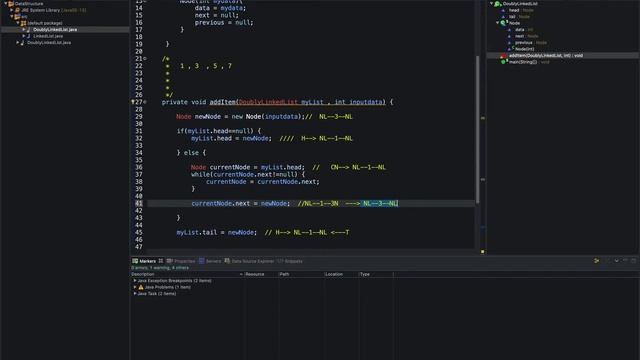Click the red private addItem method icon
This screenshot has width=640, height=360.
point(503,56)
